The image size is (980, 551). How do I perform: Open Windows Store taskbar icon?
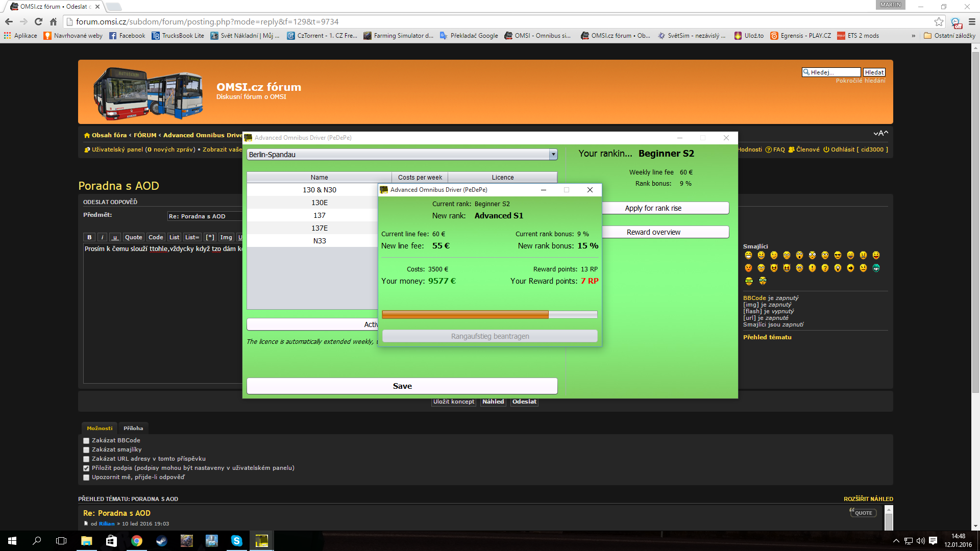[x=111, y=541]
